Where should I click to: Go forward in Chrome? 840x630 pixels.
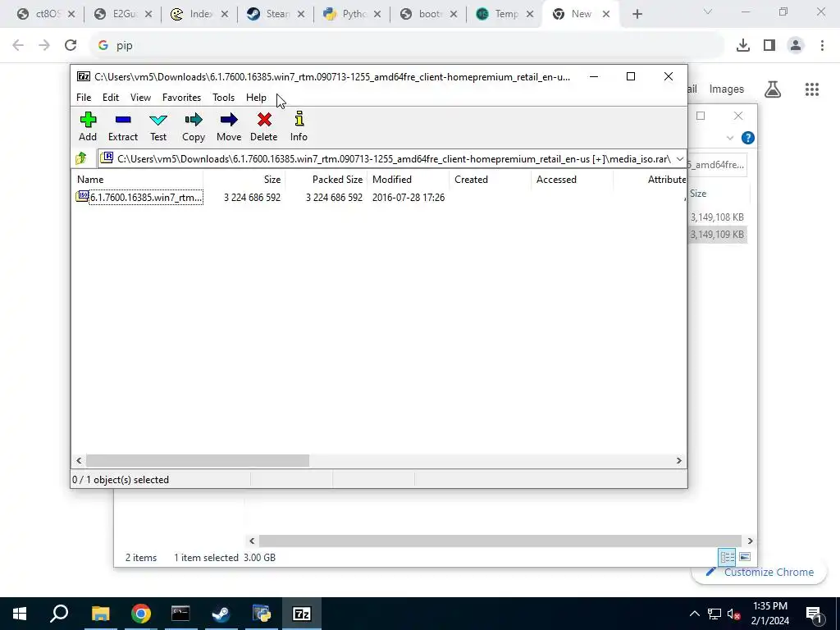pyautogui.click(x=44, y=45)
